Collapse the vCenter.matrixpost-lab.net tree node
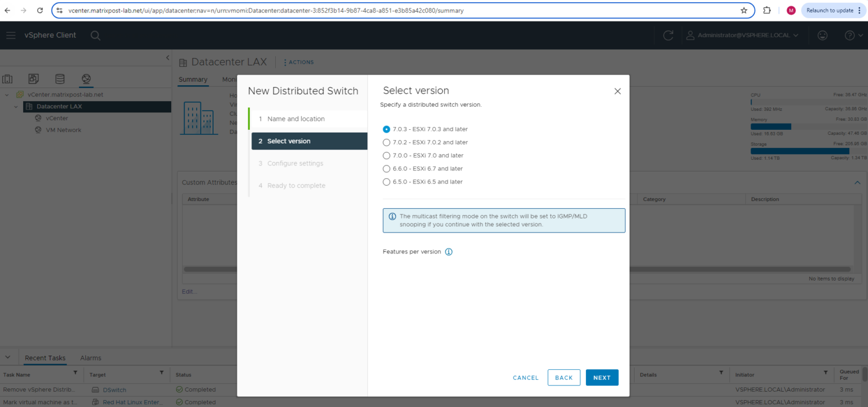 coord(7,94)
